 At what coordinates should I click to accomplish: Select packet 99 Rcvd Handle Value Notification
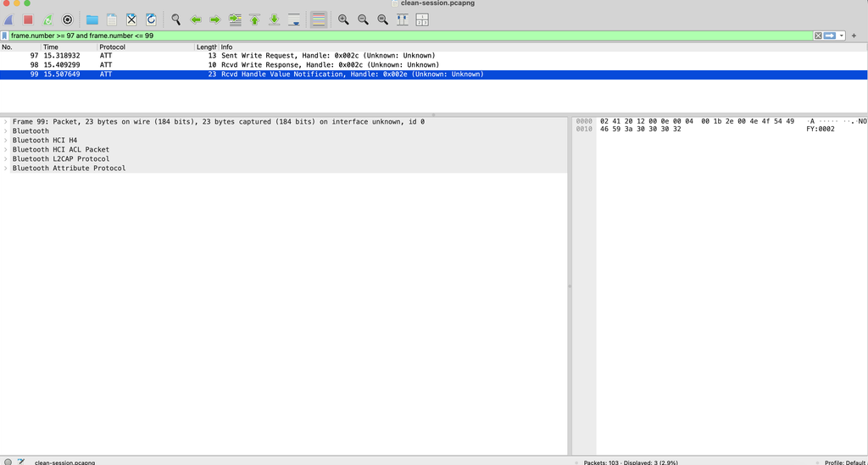click(433, 74)
